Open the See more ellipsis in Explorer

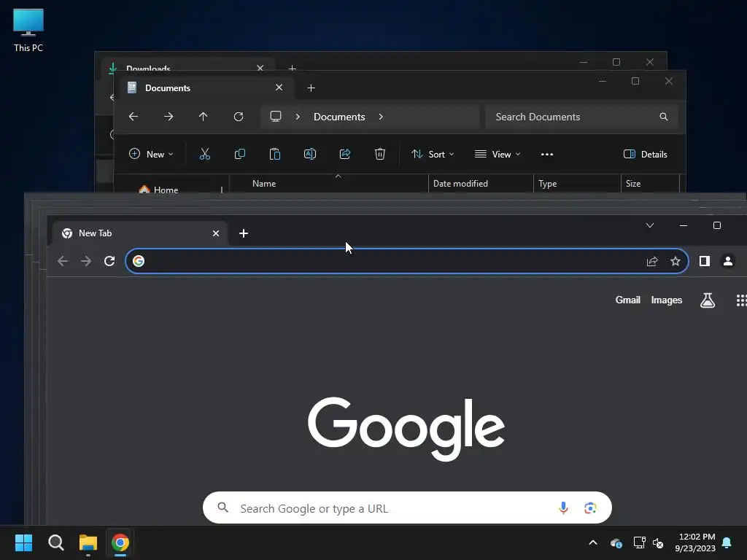[x=547, y=155]
